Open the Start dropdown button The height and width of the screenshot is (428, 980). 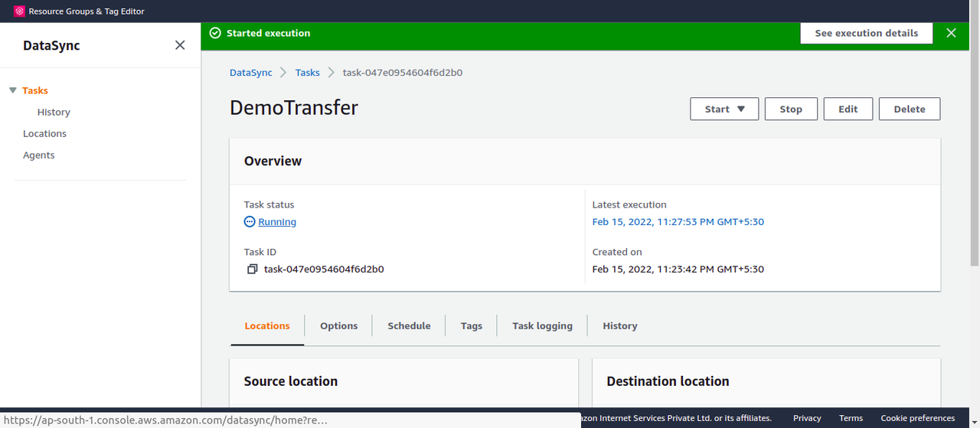(724, 109)
